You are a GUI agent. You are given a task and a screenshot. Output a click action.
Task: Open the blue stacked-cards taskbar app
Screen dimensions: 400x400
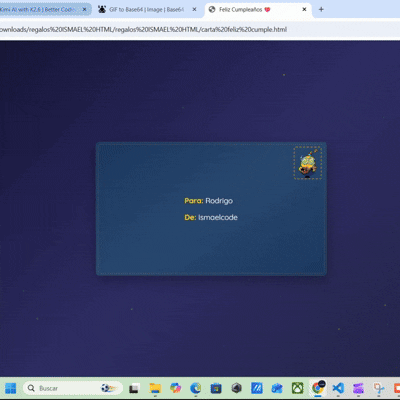tap(277, 388)
